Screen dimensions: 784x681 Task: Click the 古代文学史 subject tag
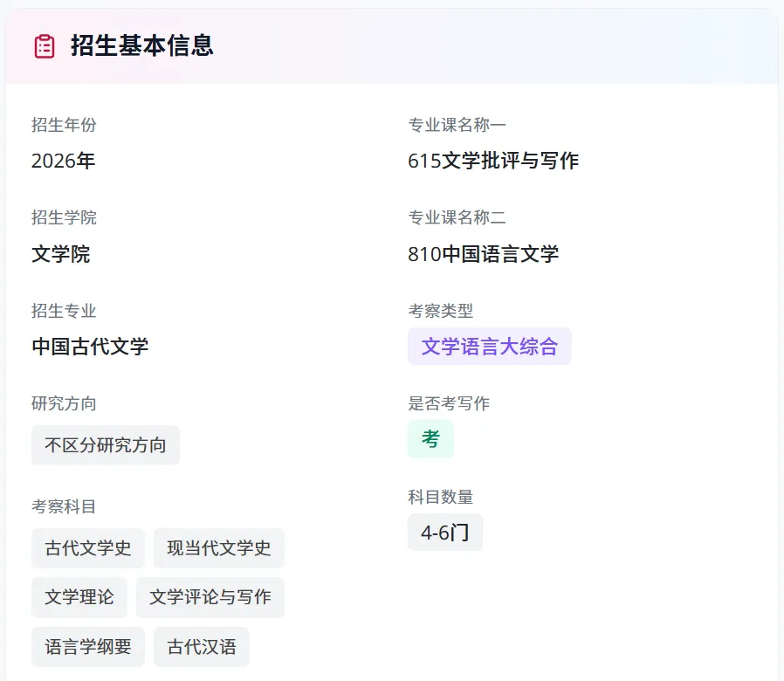[x=88, y=548]
